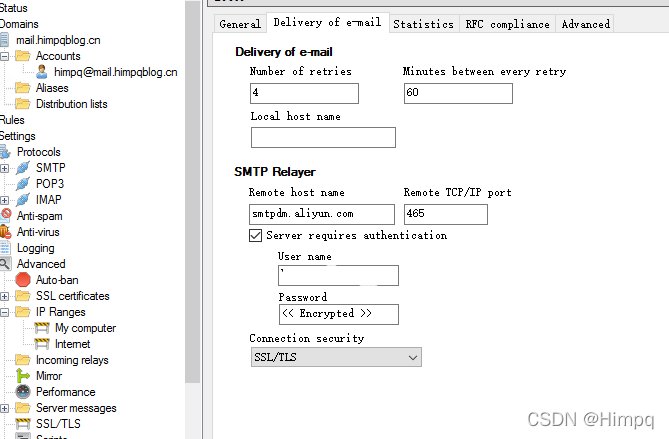Select the himpq@mail.himpqblog.cn user icon

pos(42,72)
